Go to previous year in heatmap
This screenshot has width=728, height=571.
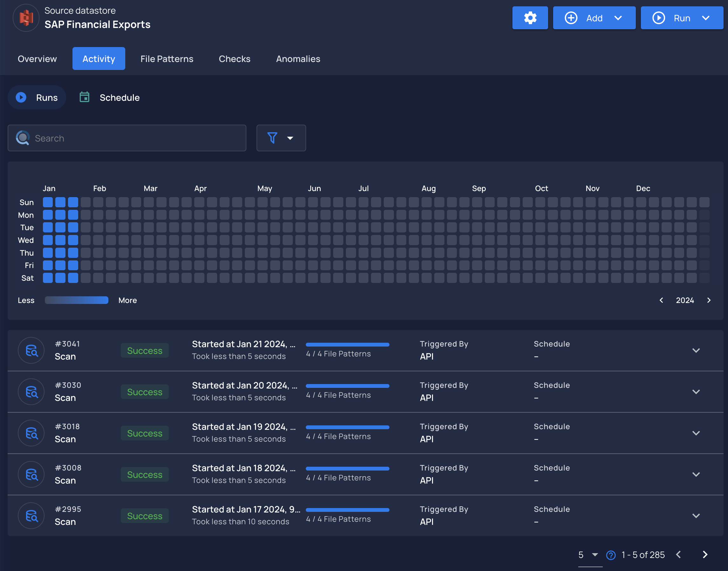[x=661, y=300]
